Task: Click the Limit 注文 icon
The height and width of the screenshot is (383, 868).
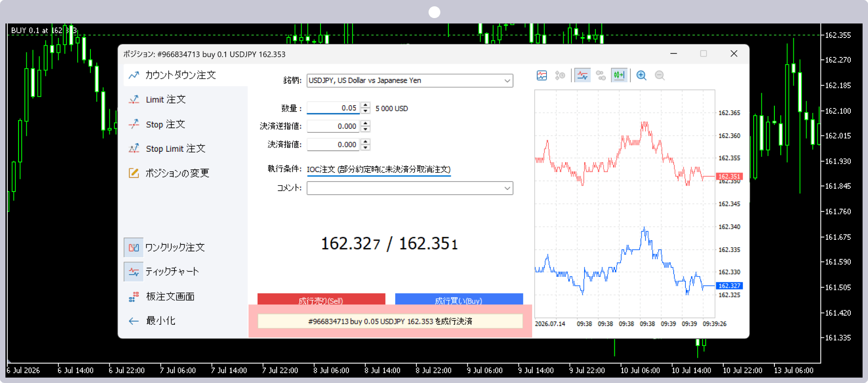Action: coord(134,99)
